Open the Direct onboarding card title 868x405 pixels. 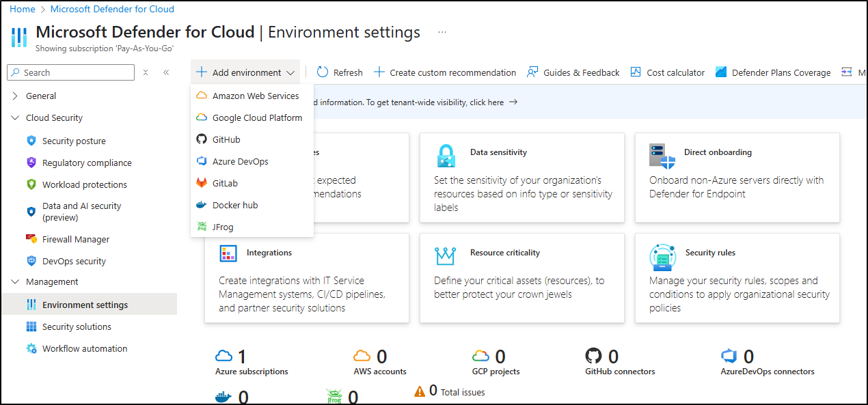point(718,152)
